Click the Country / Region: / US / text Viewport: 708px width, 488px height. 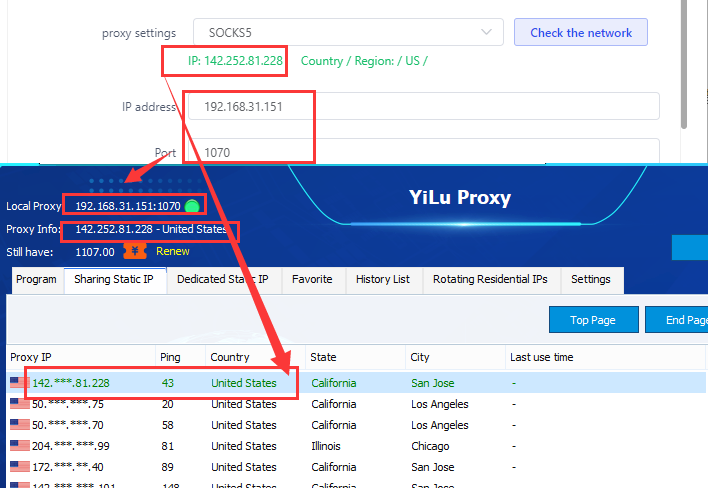[x=364, y=60]
